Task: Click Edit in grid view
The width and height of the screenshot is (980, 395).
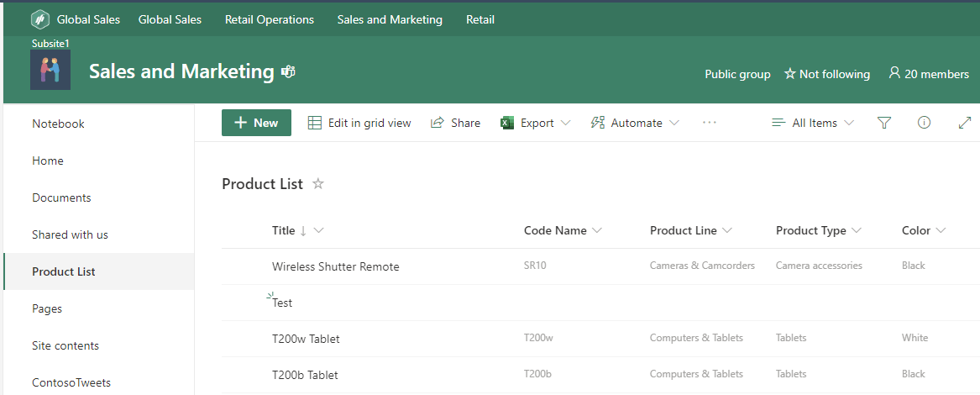Action: click(359, 123)
